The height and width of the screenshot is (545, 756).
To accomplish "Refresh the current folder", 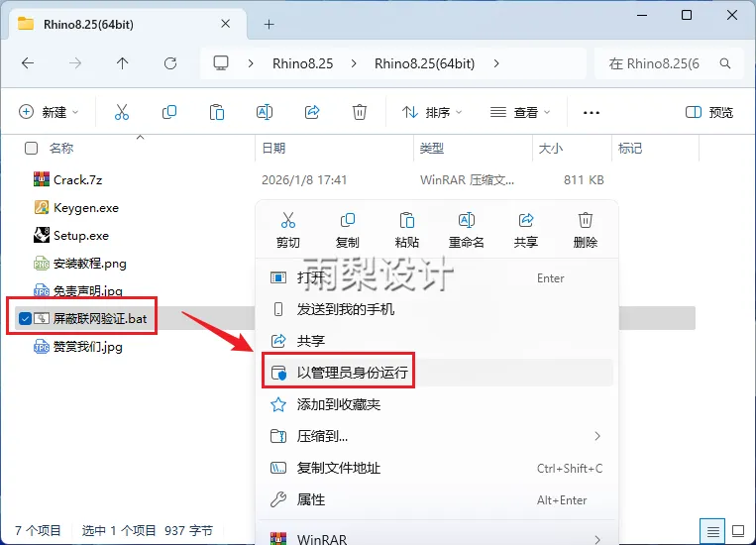I will tap(170, 63).
